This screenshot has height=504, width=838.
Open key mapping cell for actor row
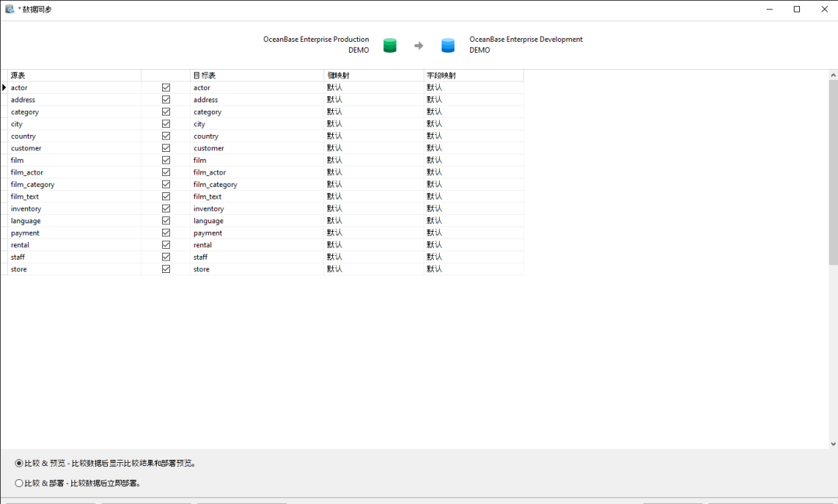[x=374, y=88]
